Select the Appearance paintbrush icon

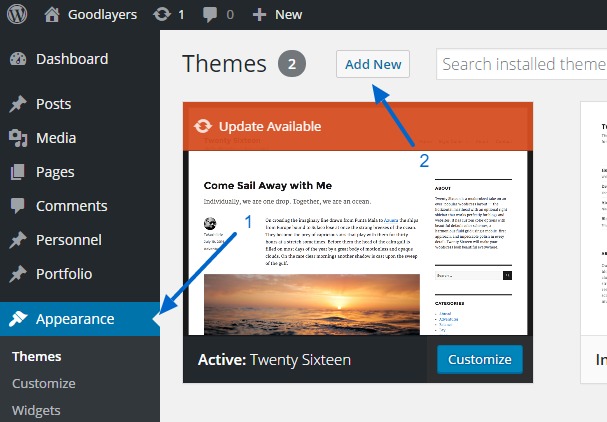(x=18, y=319)
